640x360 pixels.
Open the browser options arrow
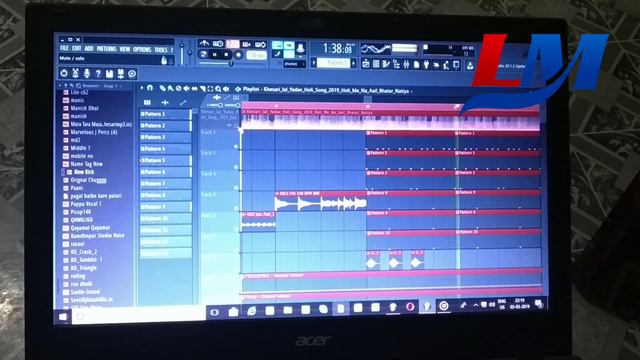(x=60, y=86)
